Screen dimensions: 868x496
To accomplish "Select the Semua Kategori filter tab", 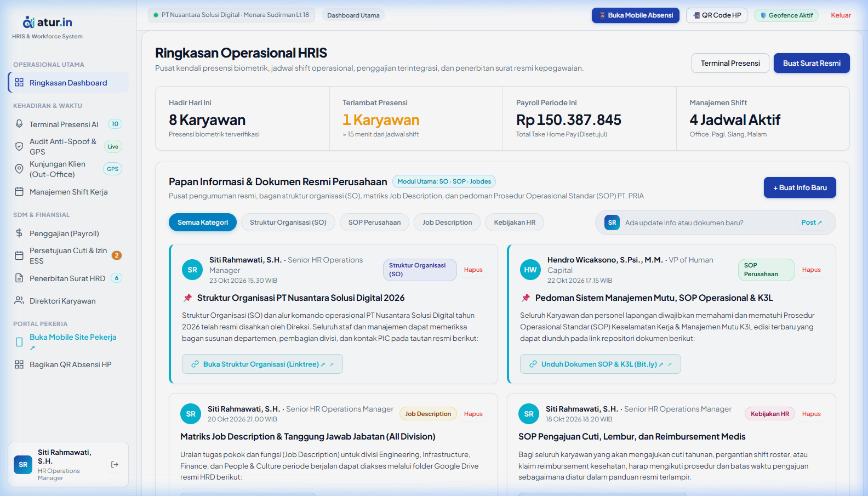I will pos(203,223).
